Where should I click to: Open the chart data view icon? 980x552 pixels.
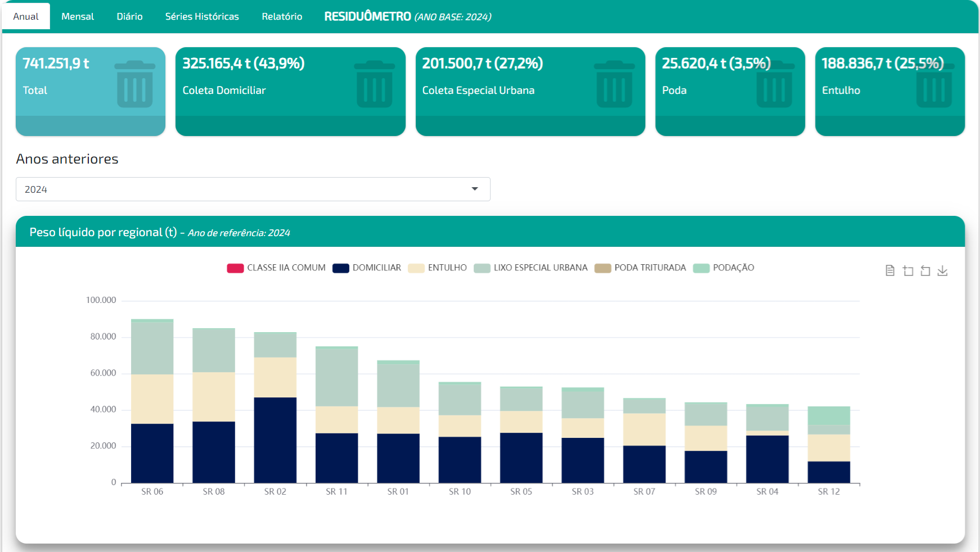pyautogui.click(x=890, y=271)
